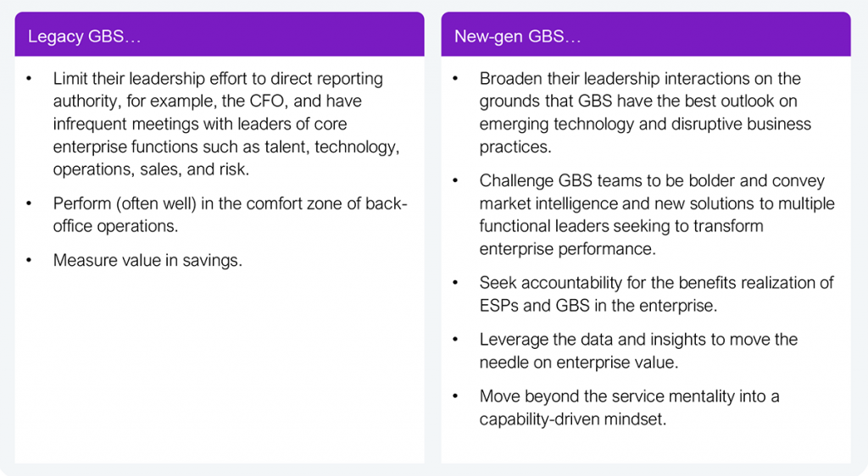The image size is (868, 476).
Task: Select the 'Measure value in savings' bullet
Action: [147, 260]
